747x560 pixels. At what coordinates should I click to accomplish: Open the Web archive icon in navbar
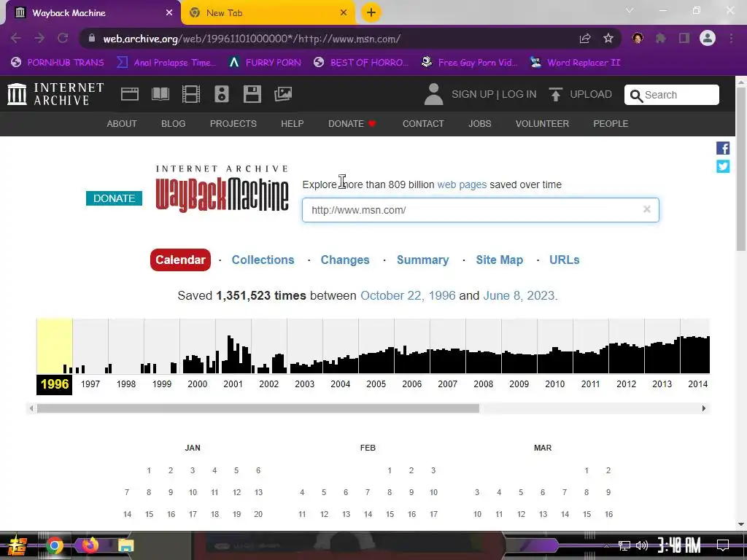(130, 94)
